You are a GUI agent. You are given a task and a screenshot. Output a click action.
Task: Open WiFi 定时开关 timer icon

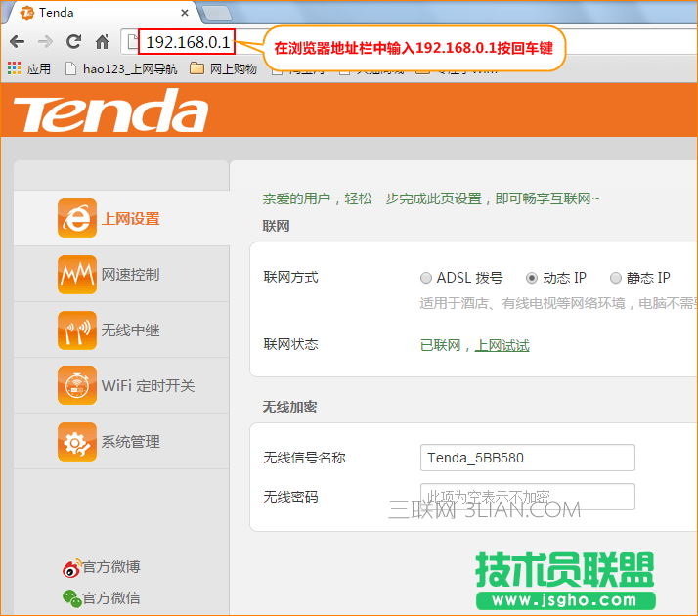point(77,385)
